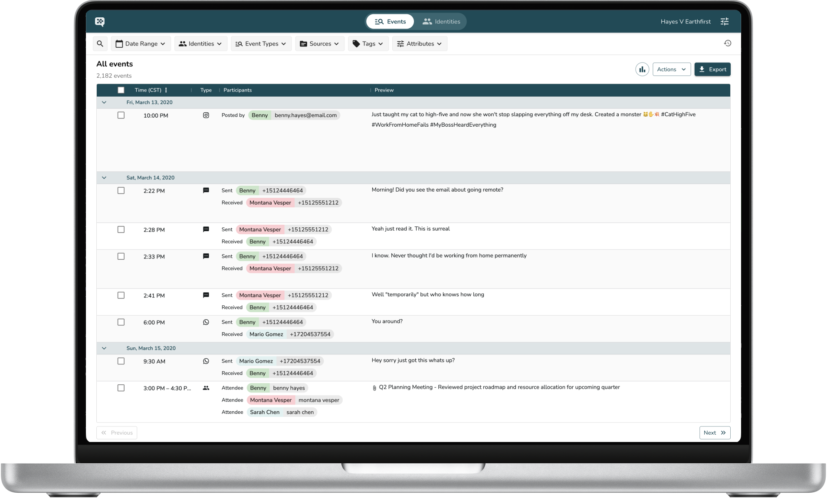The width and height of the screenshot is (827, 504).
Task: Click the settings sliders icon near Hayes V Earthfirst
Action: pos(725,22)
